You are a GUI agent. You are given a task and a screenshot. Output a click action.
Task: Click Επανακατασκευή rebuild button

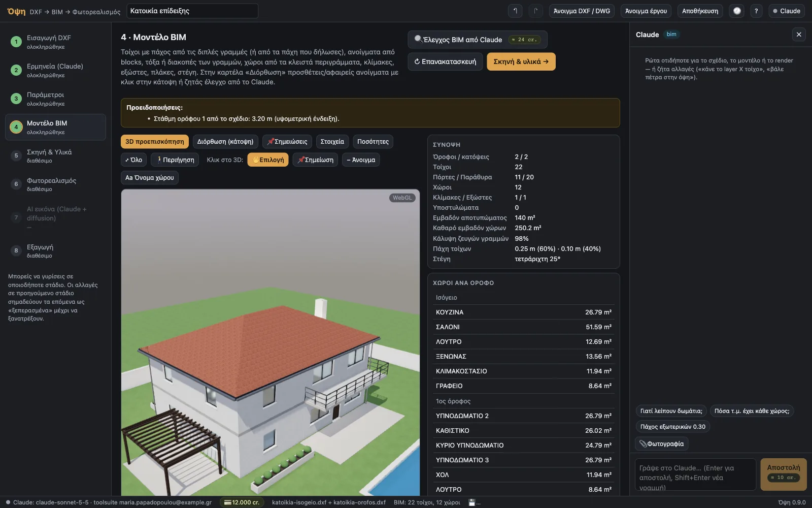[445, 61]
